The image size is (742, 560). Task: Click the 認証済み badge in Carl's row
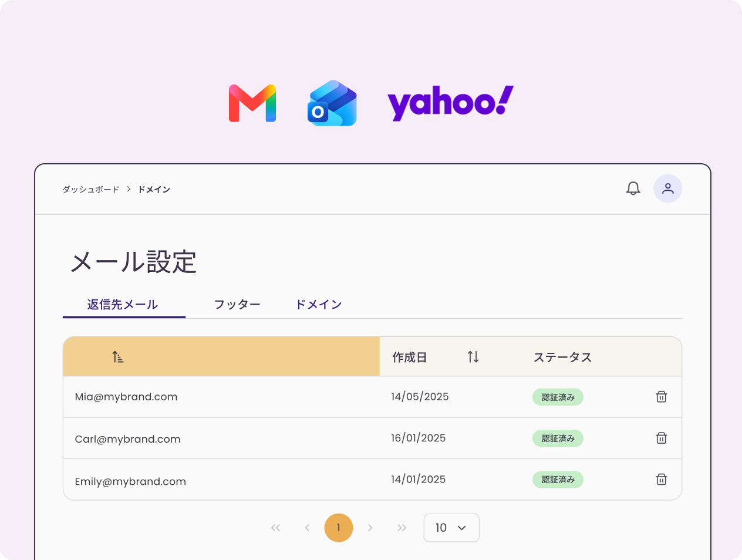[x=558, y=438]
